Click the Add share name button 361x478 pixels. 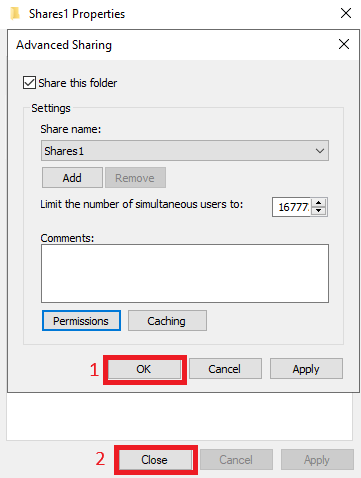[x=72, y=178]
